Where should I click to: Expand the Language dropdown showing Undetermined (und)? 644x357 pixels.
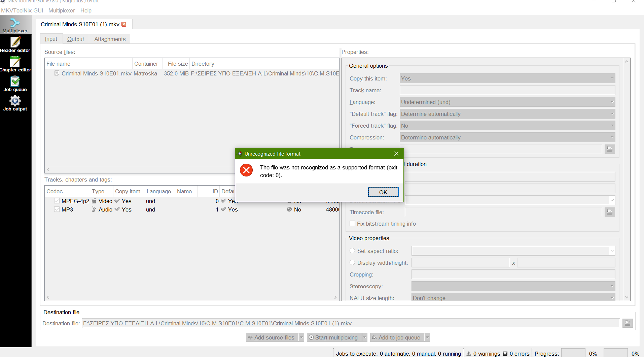507,102
